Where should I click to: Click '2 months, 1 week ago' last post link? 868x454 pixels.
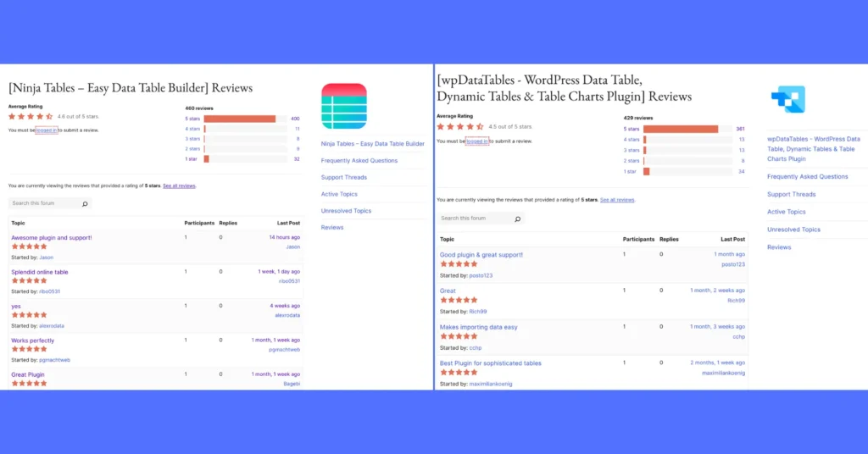pos(717,363)
